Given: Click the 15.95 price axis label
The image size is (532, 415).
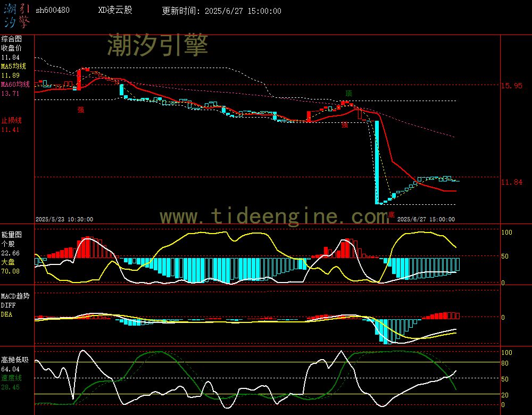Looking at the screenshot, I should click(512, 86).
